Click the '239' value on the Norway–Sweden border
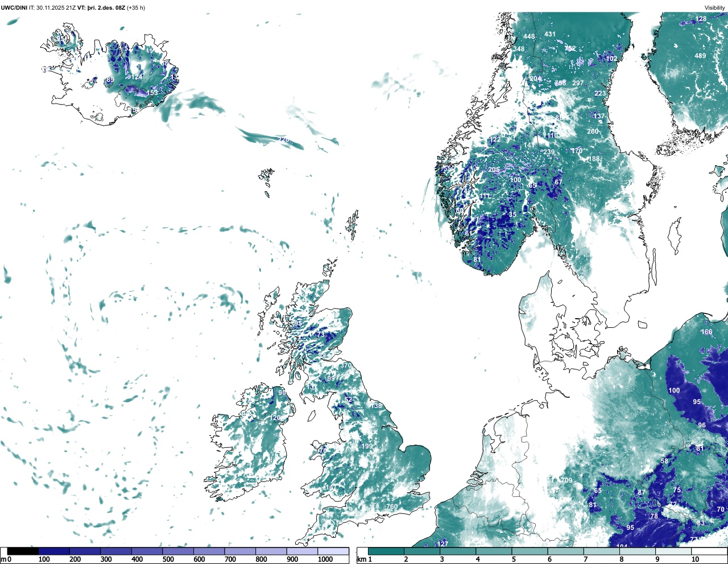This screenshot has width=728, height=564. pos(548,152)
